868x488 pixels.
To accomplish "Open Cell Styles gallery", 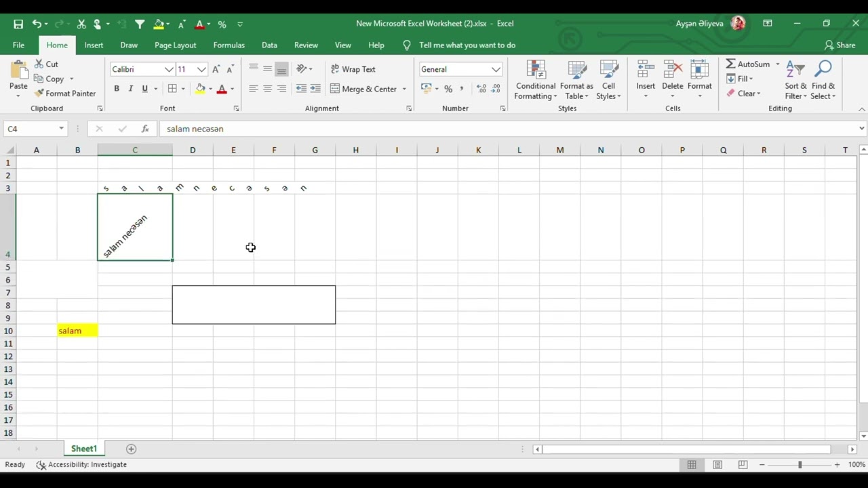I will click(608, 80).
